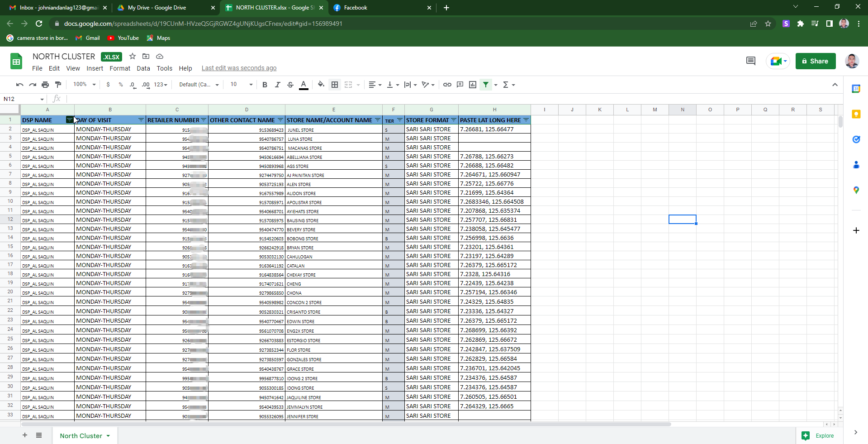Toggle strikethrough formatting
The height and width of the screenshot is (444, 868).
pyautogui.click(x=290, y=85)
